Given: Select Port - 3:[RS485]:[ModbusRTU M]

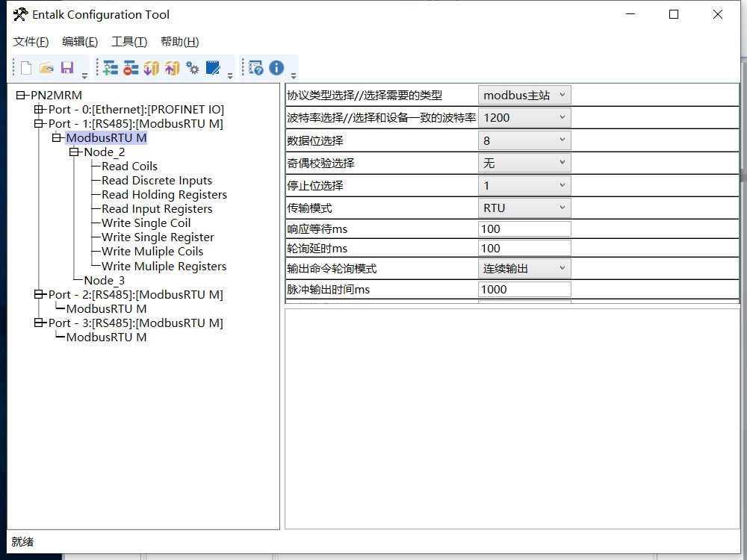Looking at the screenshot, I should pos(135,323).
